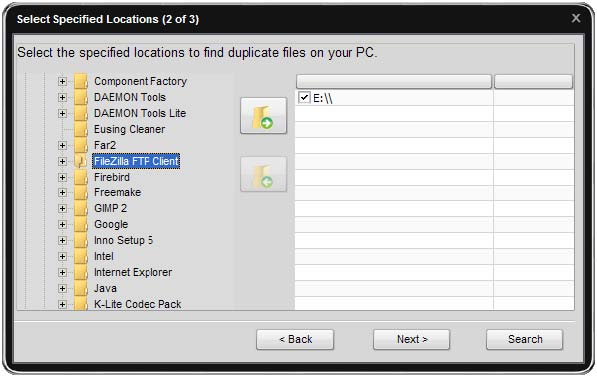Click the Next > button

coord(412,339)
